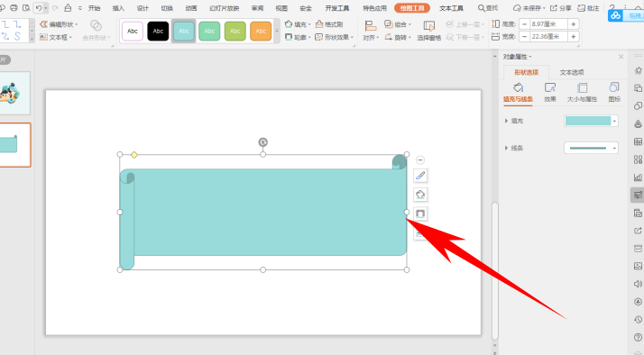This screenshot has height=355, width=644.
Task: Select the 图标 section icon
Action: tap(614, 93)
